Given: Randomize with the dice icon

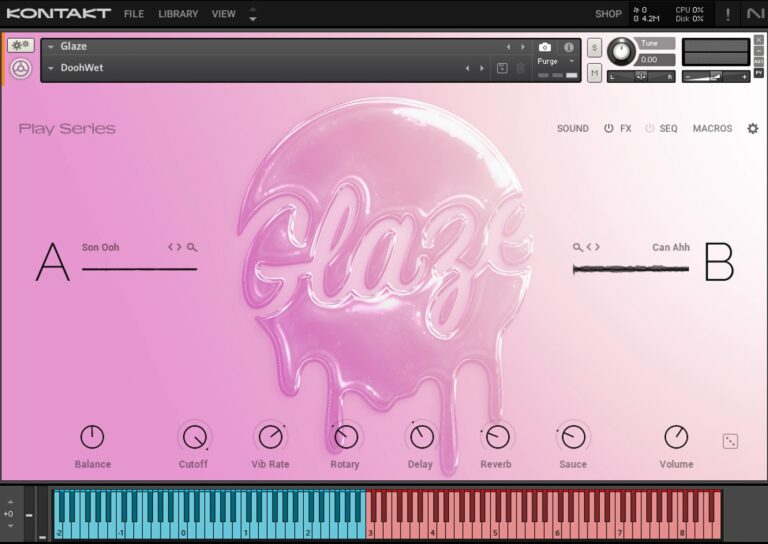Looking at the screenshot, I should pos(730,441).
